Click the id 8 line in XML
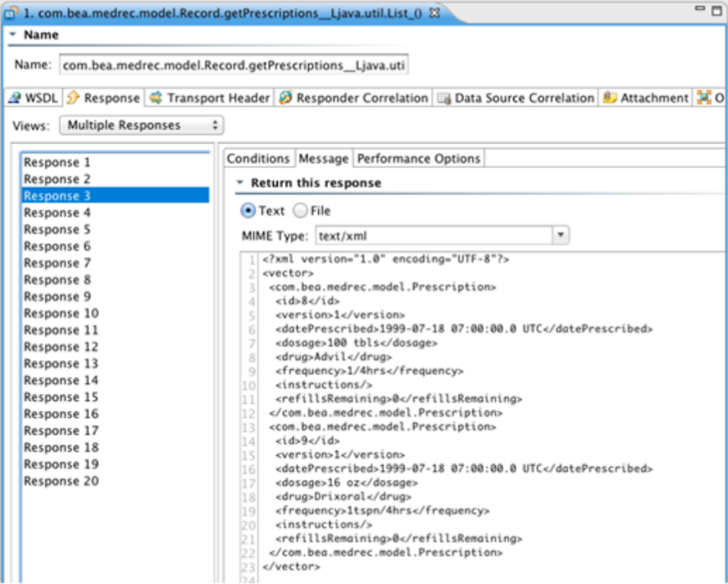The height and width of the screenshot is (584, 728). pyautogui.click(x=307, y=301)
